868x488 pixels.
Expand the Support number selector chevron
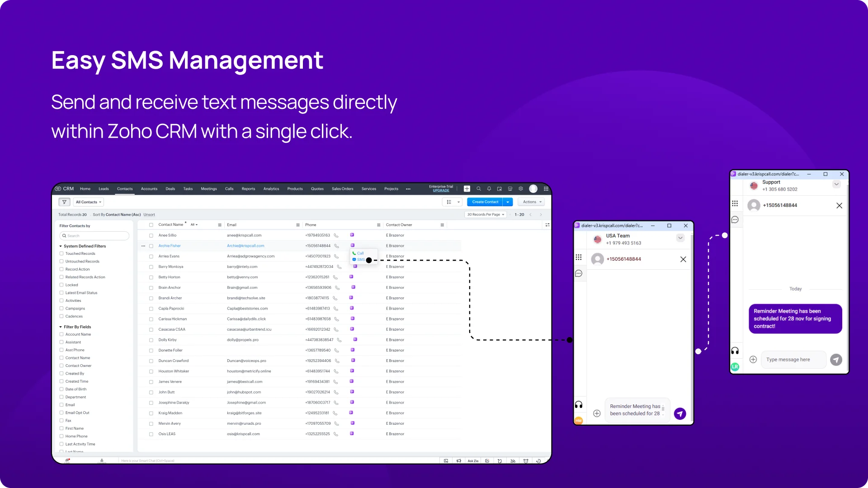point(836,184)
